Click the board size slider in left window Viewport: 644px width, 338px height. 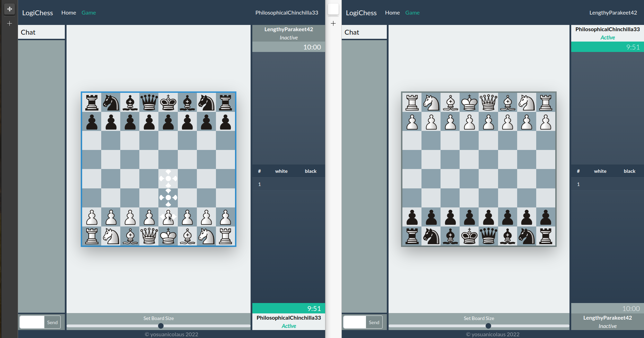pyautogui.click(x=158, y=326)
